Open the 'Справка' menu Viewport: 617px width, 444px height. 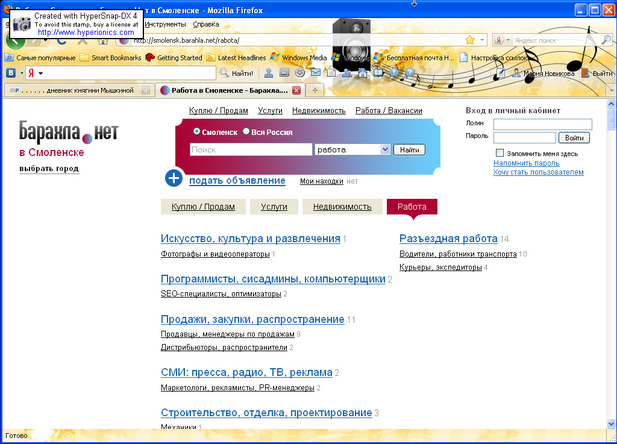206,24
